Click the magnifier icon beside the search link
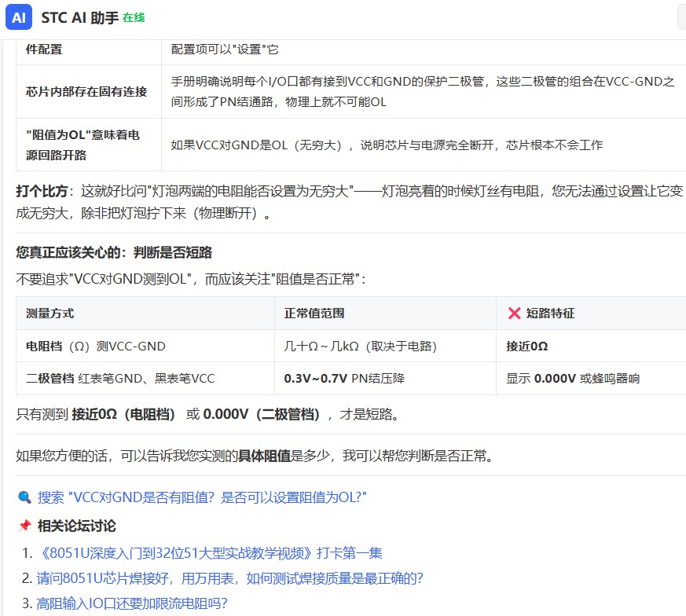686x616 pixels. click(24, 497)
